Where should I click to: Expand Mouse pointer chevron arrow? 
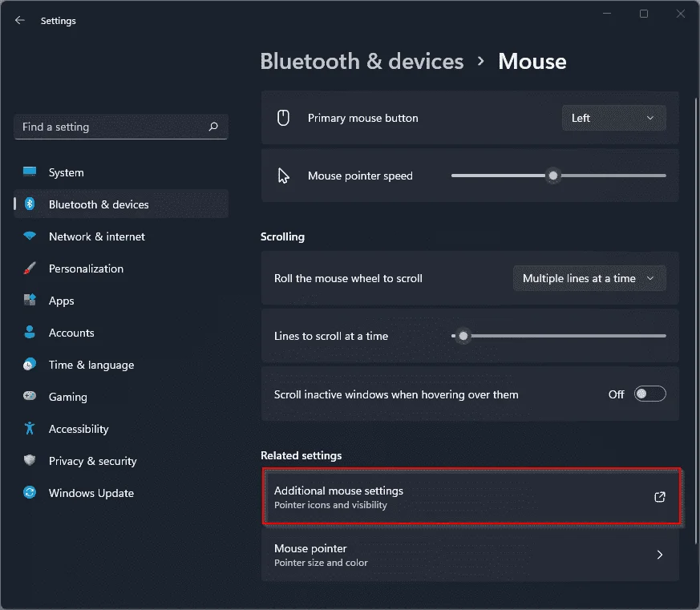coord(660,555)
